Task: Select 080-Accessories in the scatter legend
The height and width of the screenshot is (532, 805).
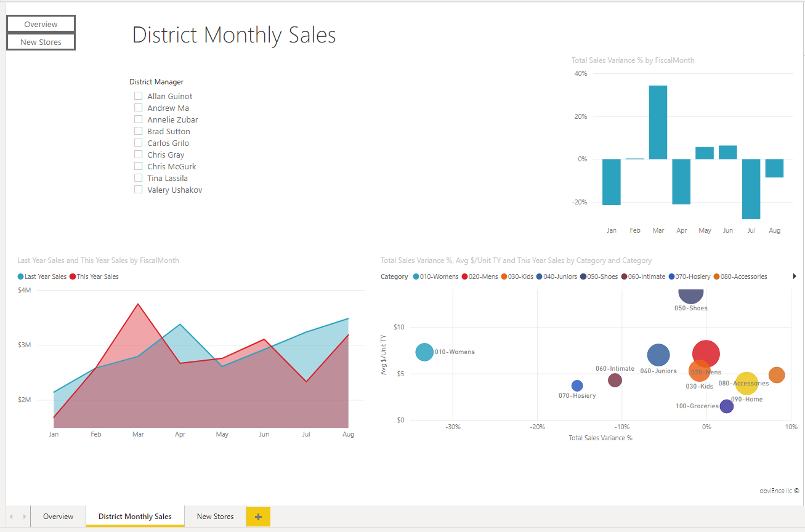Action: point(739,276)
